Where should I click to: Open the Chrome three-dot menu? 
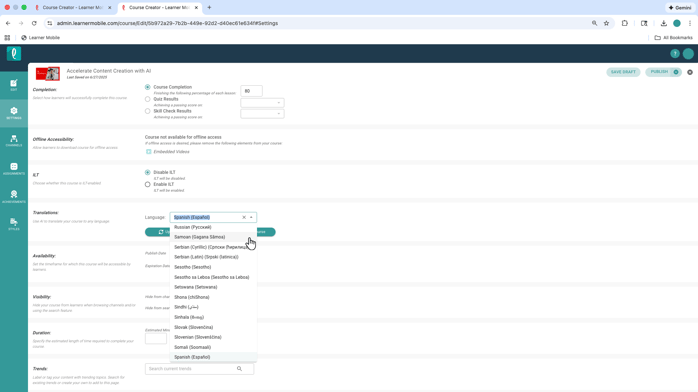pos(690,23)
